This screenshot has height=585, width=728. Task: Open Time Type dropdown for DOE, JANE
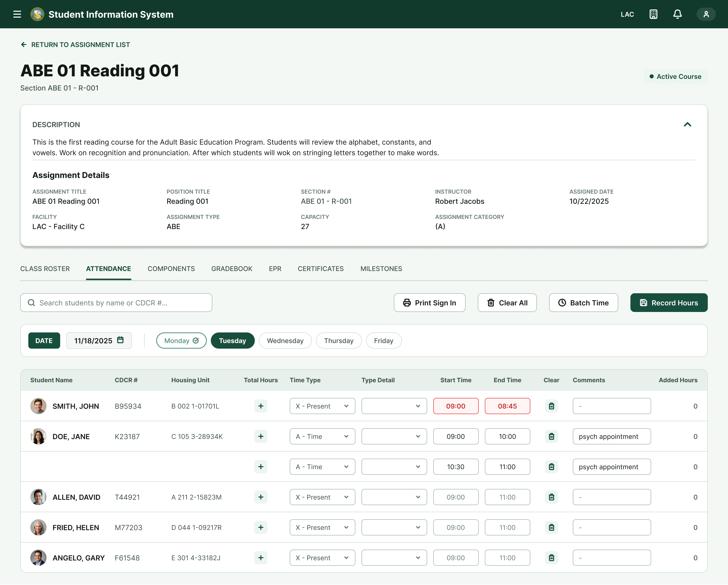pos(323,436)
